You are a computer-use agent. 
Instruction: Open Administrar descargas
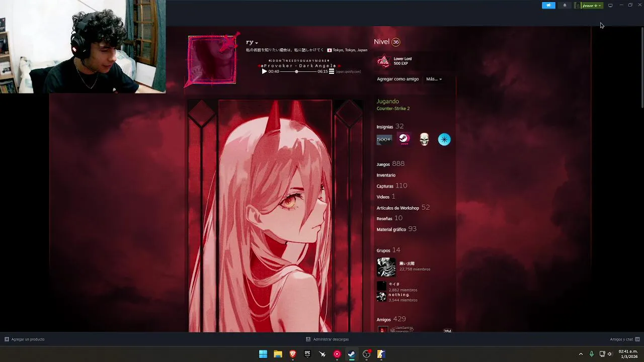click(x=327, y=339)
